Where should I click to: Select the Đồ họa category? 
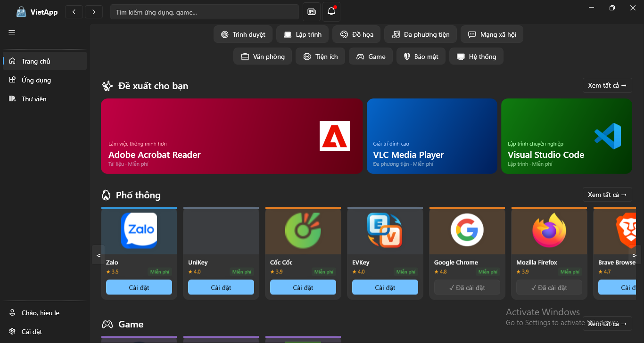[x=356, y=34]
